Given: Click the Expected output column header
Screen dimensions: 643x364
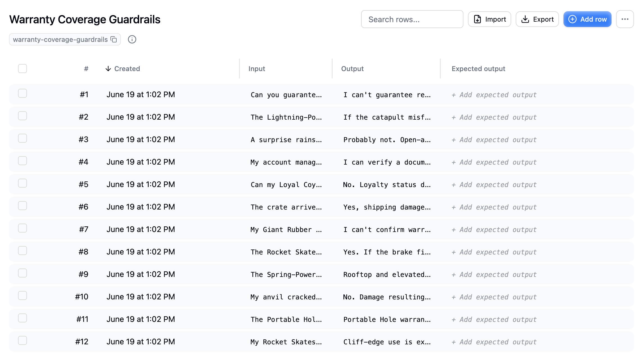Looking at the screenshot, I should click(478, 69).
